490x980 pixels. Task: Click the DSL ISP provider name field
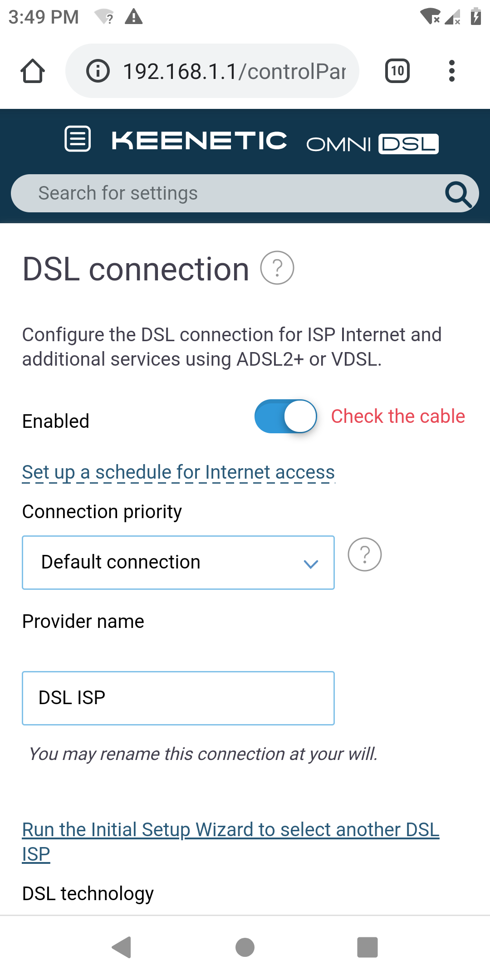point(178,698)
